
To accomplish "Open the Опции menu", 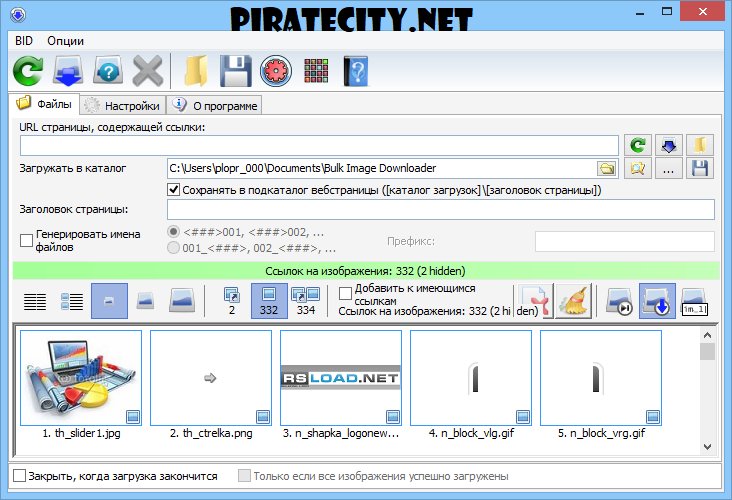I will pyautogui.click(x=65, y=41).
